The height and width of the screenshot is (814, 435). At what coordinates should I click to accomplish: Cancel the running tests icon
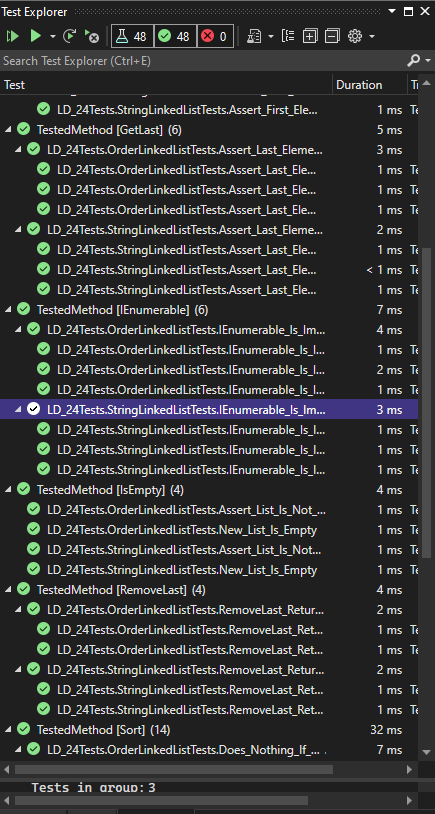(91, 36)
